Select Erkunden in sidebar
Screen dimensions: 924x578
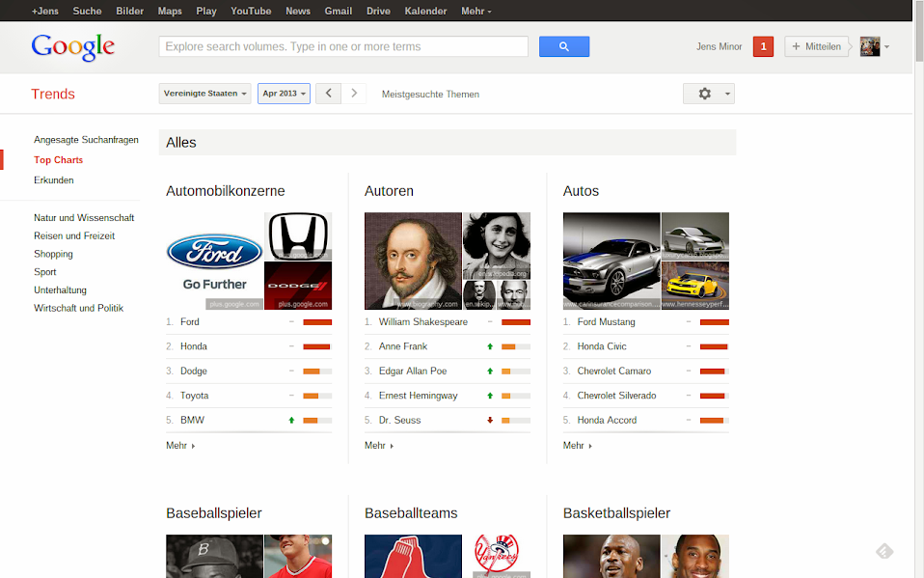click(54, 179)
